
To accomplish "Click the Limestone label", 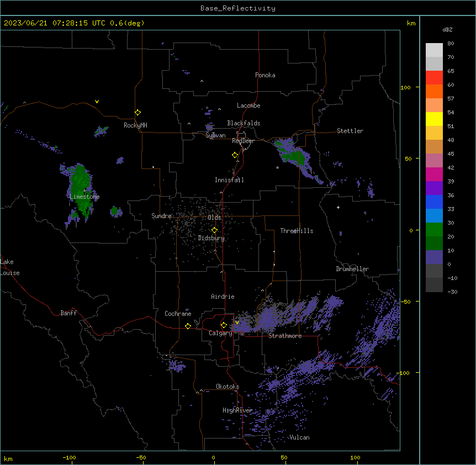I will pyautogui.click(x=84, y=197).
